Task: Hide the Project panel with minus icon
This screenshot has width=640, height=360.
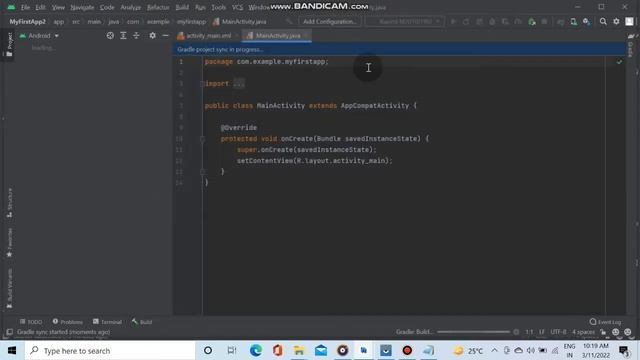Action: point(165,36)
